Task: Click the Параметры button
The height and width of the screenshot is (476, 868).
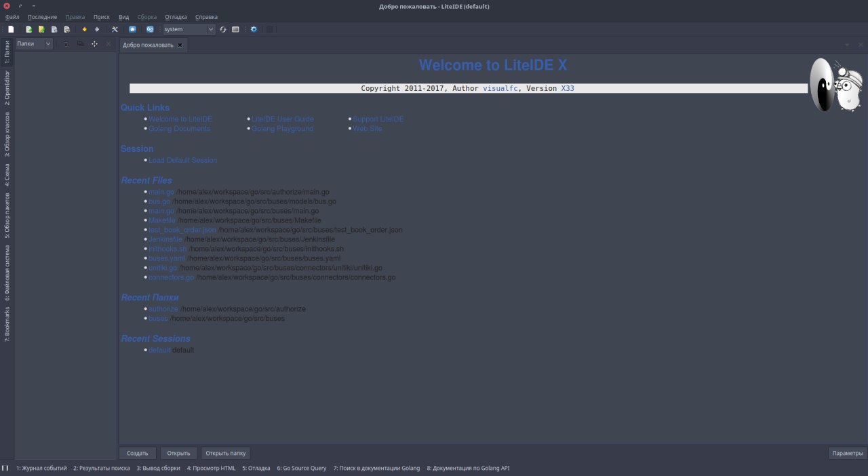Action: (x=848, y=453)
